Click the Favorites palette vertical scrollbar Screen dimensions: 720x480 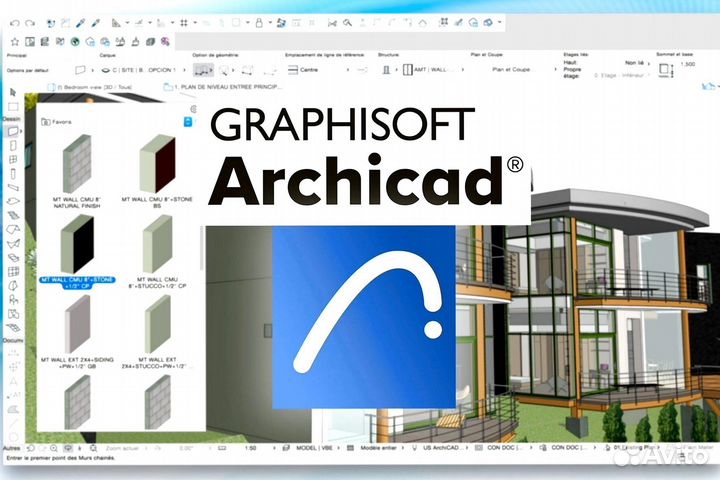(x=201, y=248)
